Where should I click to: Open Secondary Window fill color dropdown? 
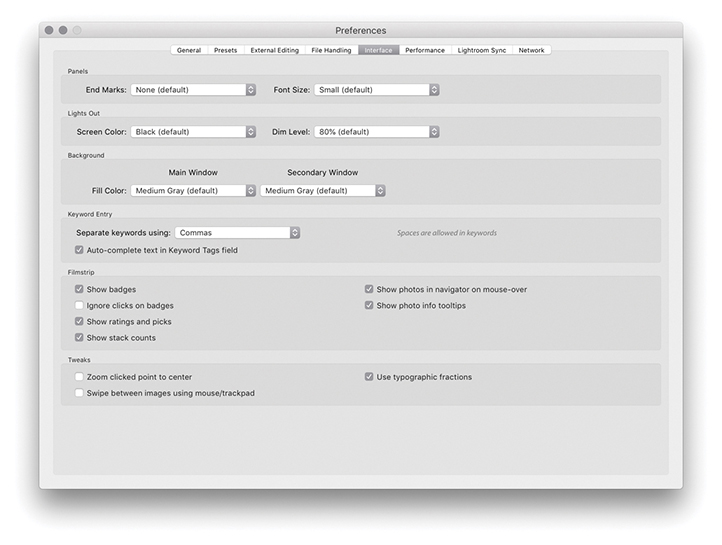coord(323,191)
